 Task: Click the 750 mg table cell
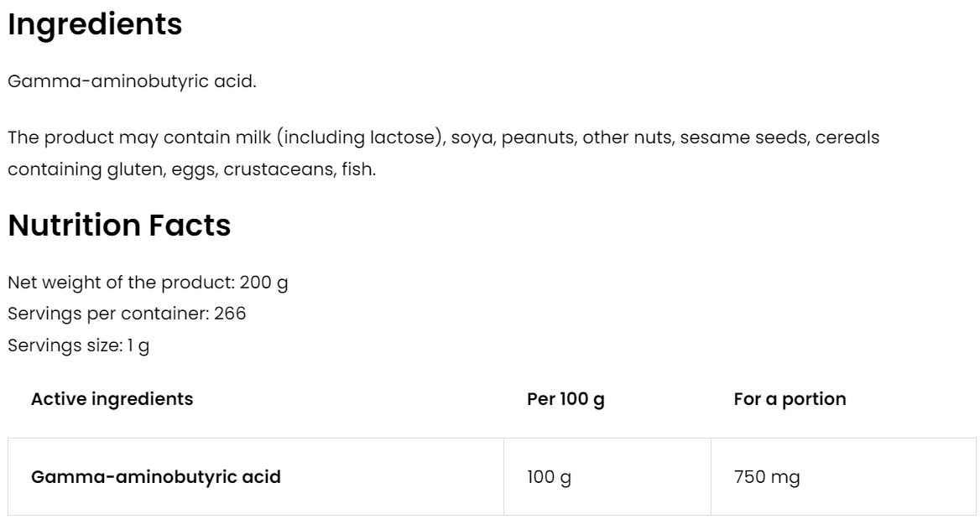(767, 478)
